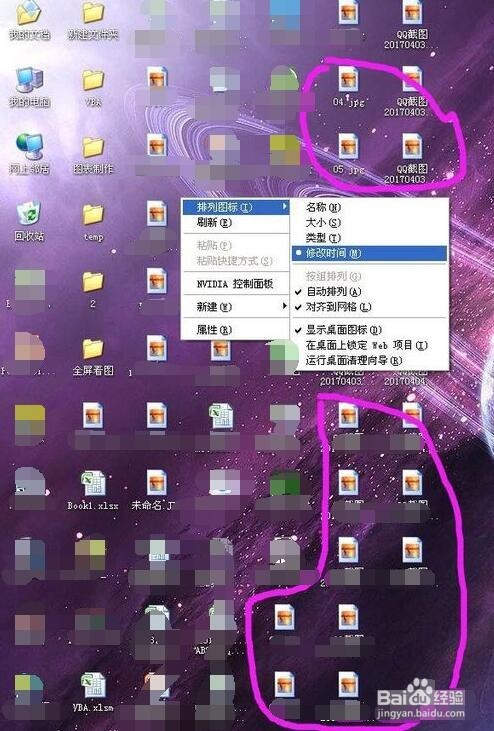Select the 05.jpg image file icon
The image size is (494, 731).
point(349,154)
